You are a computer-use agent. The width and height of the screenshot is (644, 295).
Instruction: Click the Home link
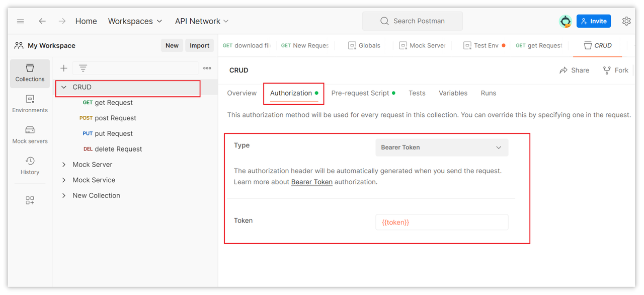tap(86, 21)
